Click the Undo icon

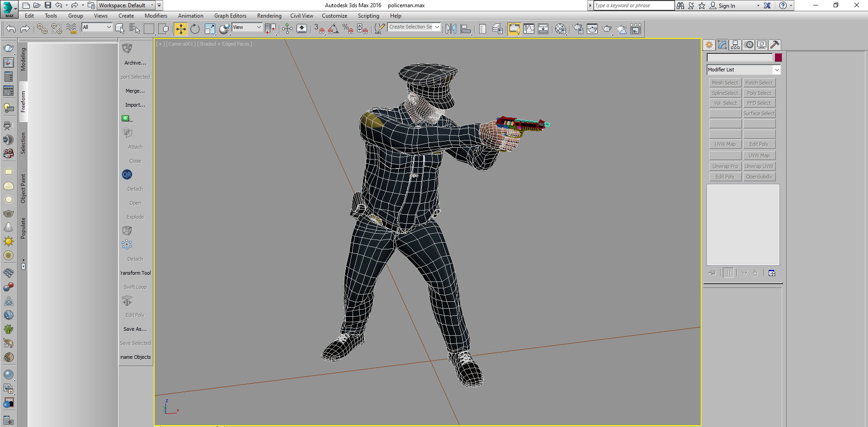pyautogui.click(x=58, y=5)
